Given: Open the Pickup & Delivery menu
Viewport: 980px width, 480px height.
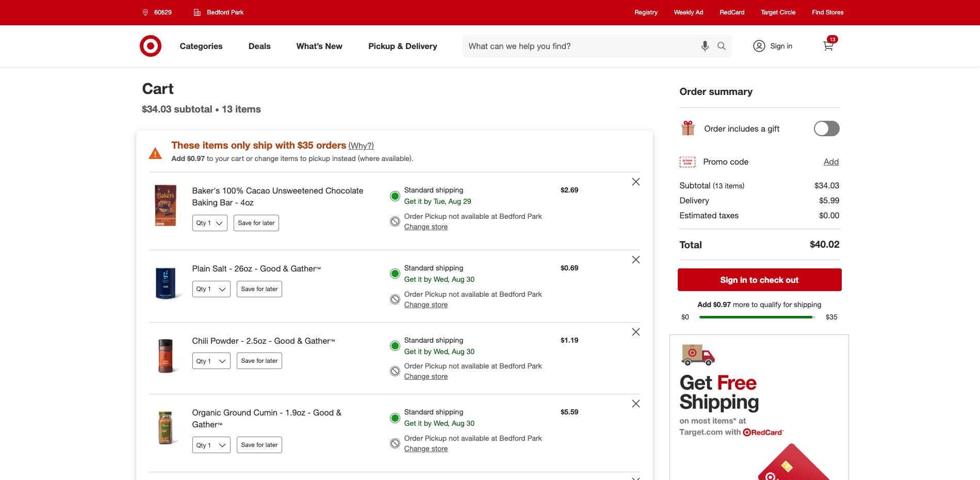Looking at the screenshot, I should 403,46.
